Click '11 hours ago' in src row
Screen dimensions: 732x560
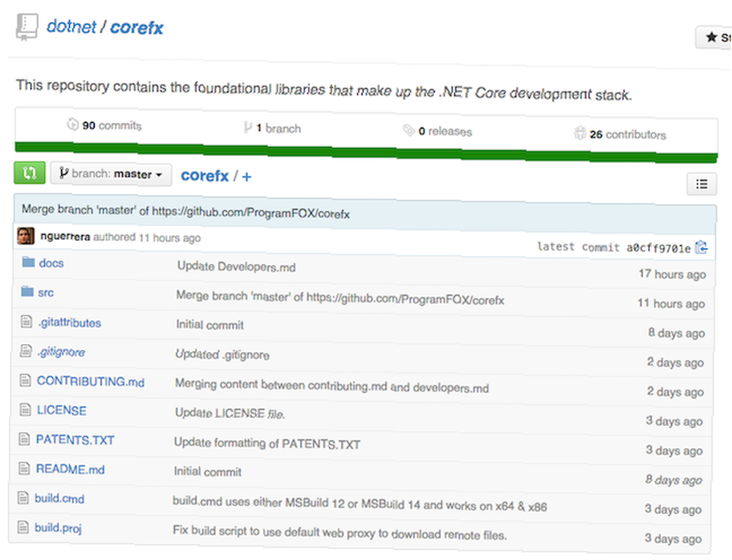[x=671, y=303]
